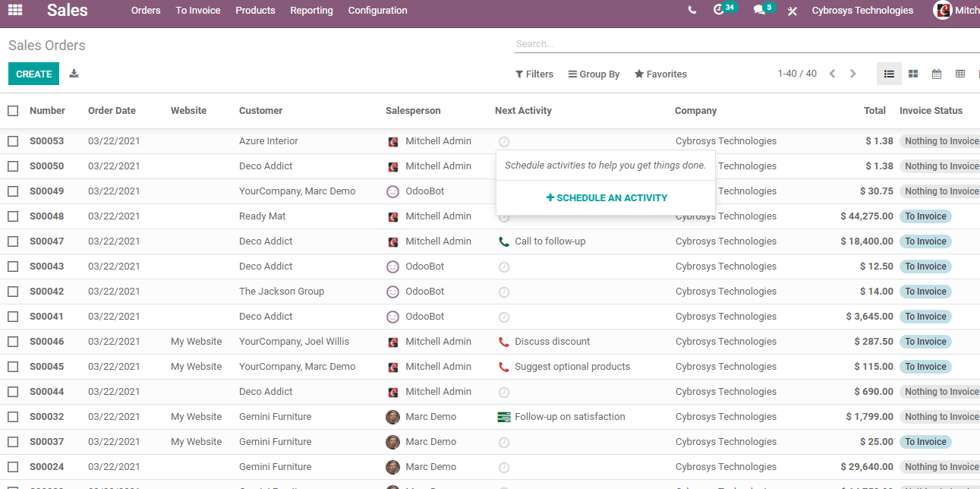Click activity clock icon for S00024
980x489 pixels.
[504, 467]
